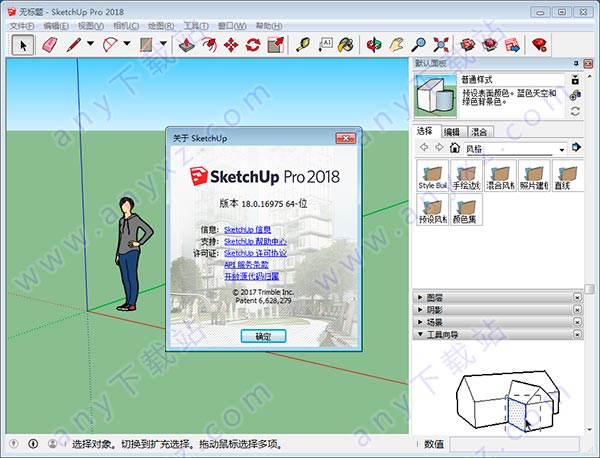Select the Arc tool

tap(110, 45)
